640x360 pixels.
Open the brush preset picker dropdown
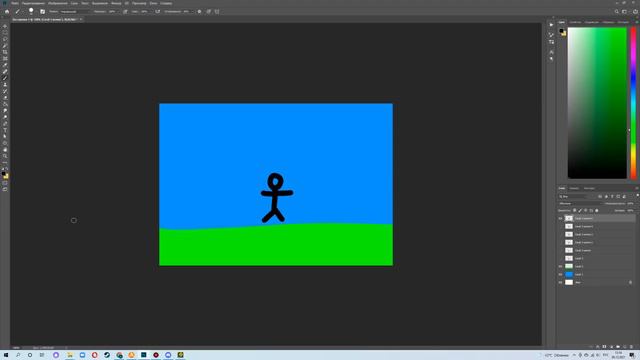(31, 12)
